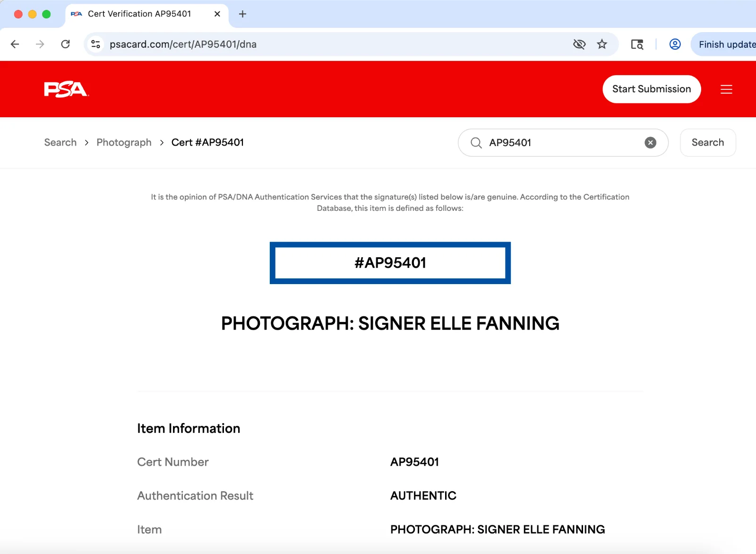The width and height of the screenshot is (756, 554).
Task: Clear the search field with X icon
Action: pyautogui.click(x=651, y=143)
